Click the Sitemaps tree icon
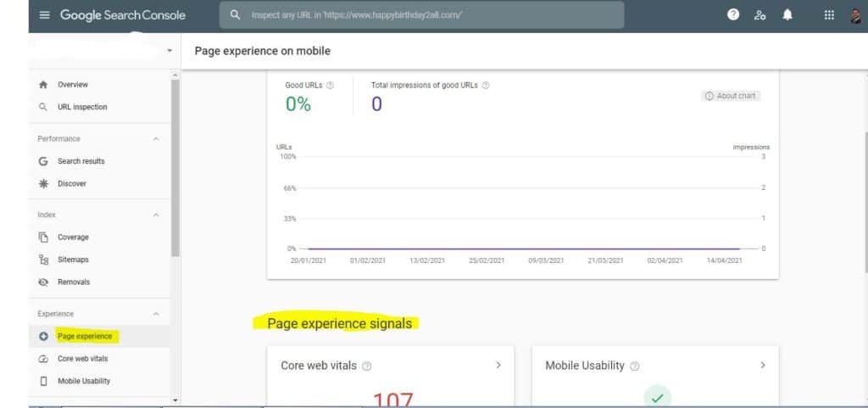This screenshot has width=868, height=408. pos(43,259)
